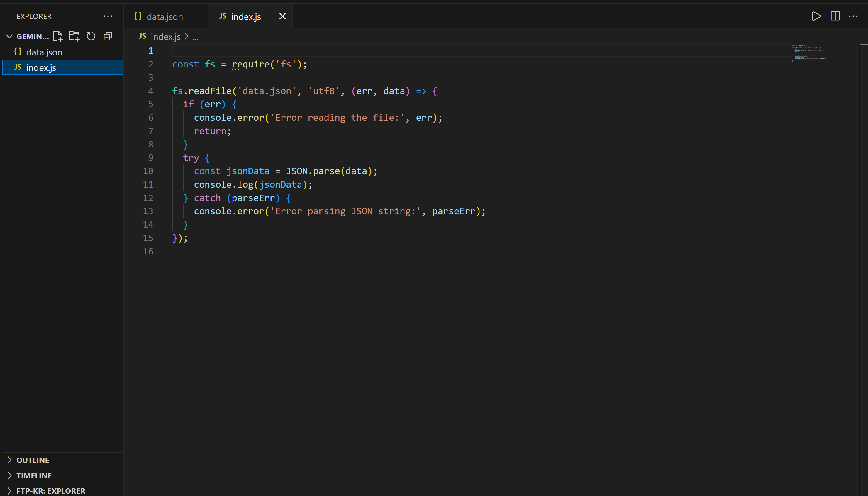
Task: Create a new file in explorer
Action: pyautogui.click(x=57, y=36)
